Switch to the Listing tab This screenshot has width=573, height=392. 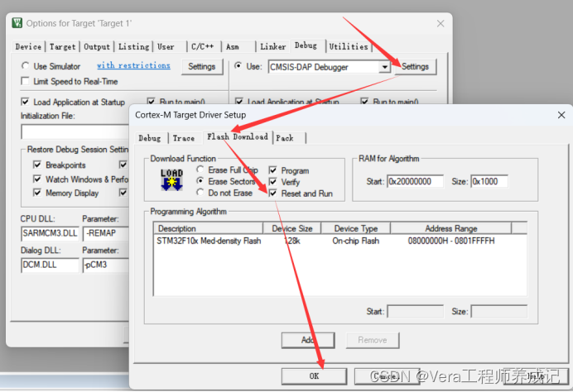pos(134,46)
